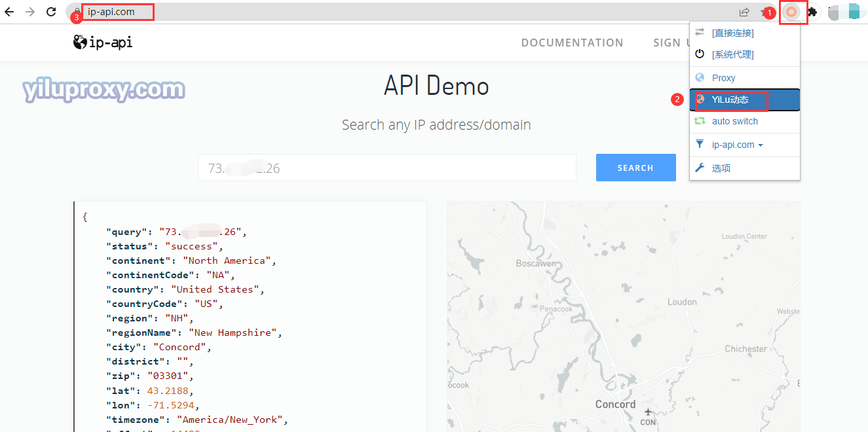Choose the auto switch profile
The image size is (868, 432).
745,121
